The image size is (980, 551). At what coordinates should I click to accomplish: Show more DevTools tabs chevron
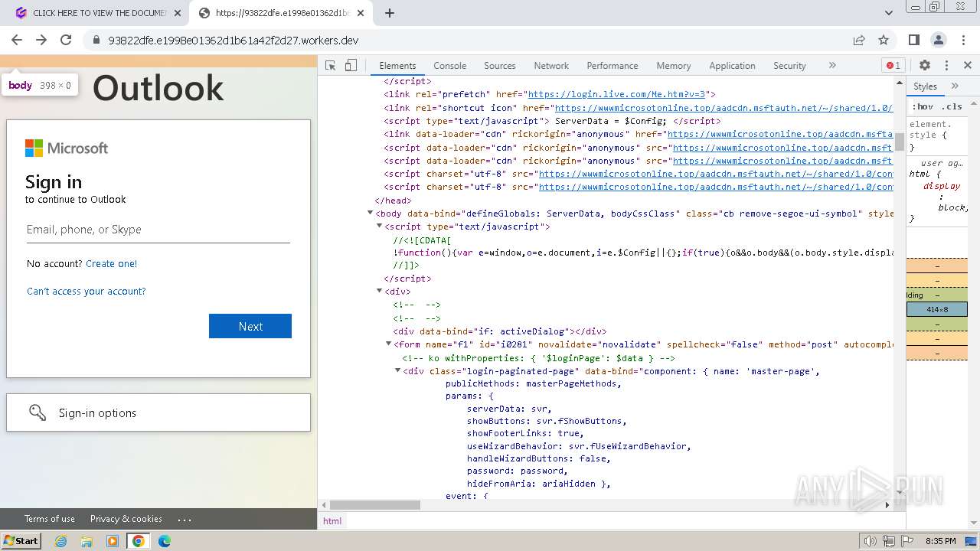pyautogui.click(x=832, y=66)
